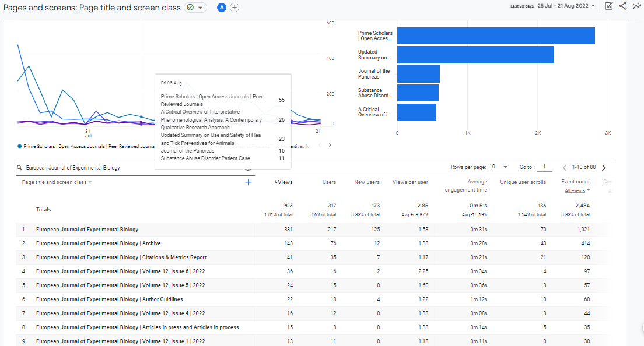Click the table search input field
This screenshot has height=346, width=644.
(128, 168)
